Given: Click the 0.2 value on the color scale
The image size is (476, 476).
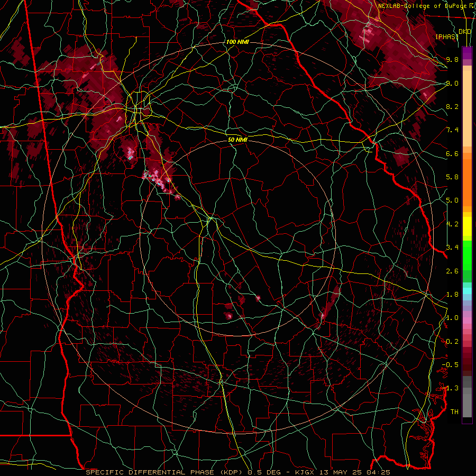Looking at the screenshot, I should (x=452, y=342).
